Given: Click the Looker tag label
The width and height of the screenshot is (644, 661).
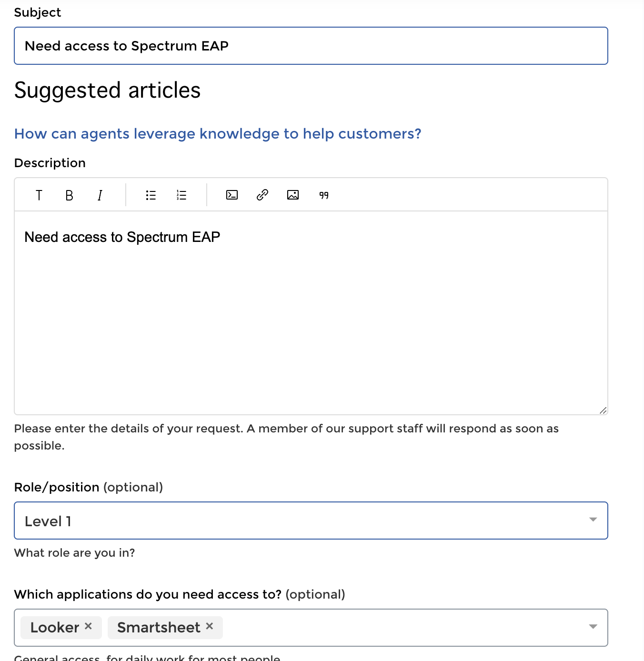Looking at the screenshot, I should 55,627.
